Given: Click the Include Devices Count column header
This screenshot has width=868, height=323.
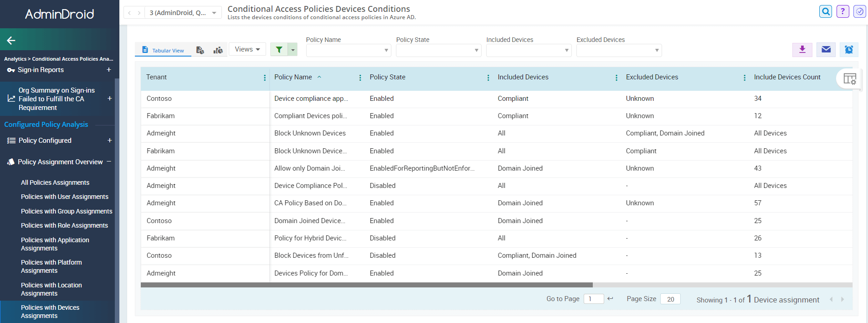Looking at the screenshot, I should (787, 77).
